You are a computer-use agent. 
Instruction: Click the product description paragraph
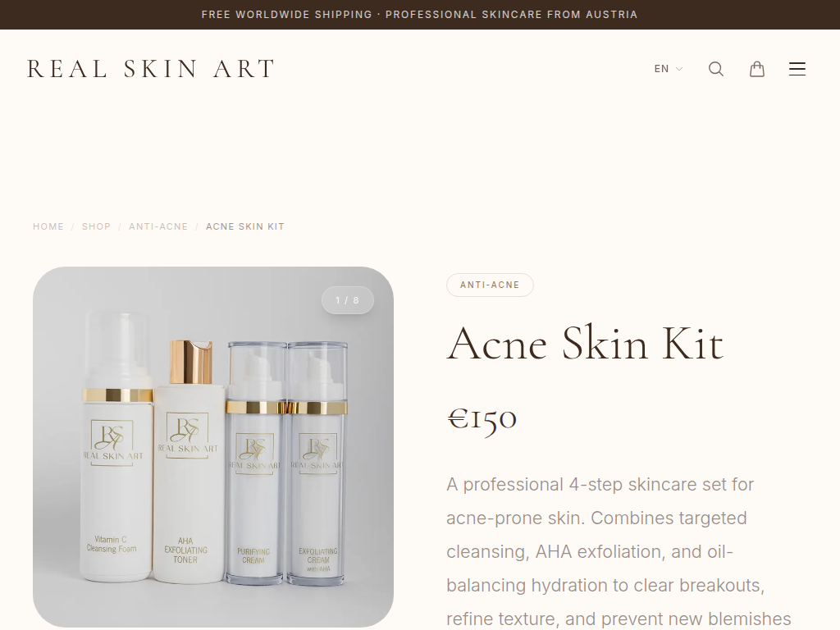tap(619, 552)
